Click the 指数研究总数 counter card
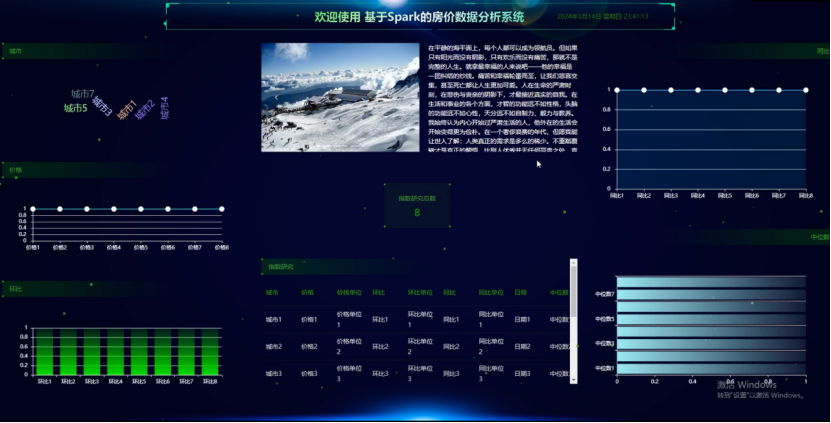This screenshot has height=423, width=831. (x=417, y=206)
